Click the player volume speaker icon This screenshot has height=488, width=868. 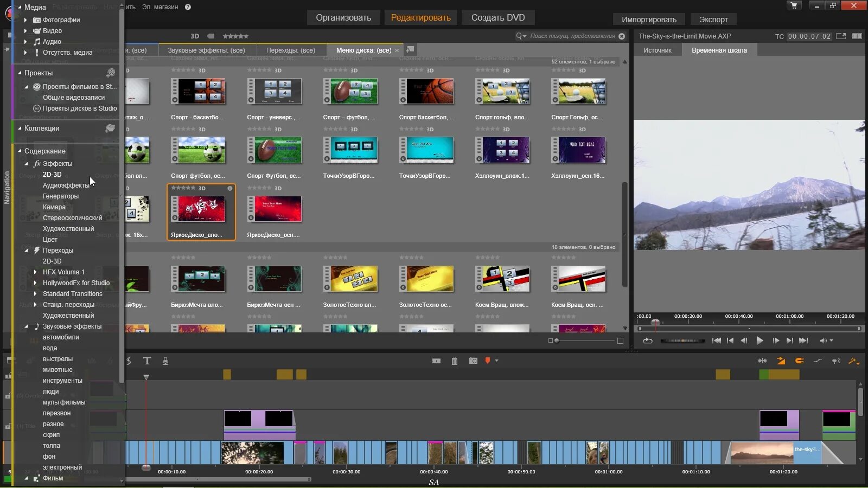pos(823,341)
